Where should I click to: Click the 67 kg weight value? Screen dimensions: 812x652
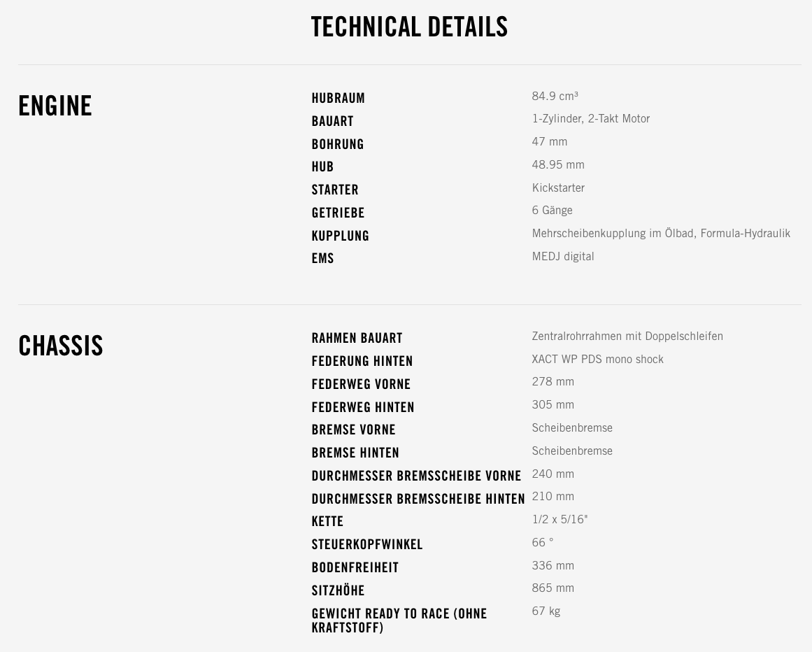point(546,611)
